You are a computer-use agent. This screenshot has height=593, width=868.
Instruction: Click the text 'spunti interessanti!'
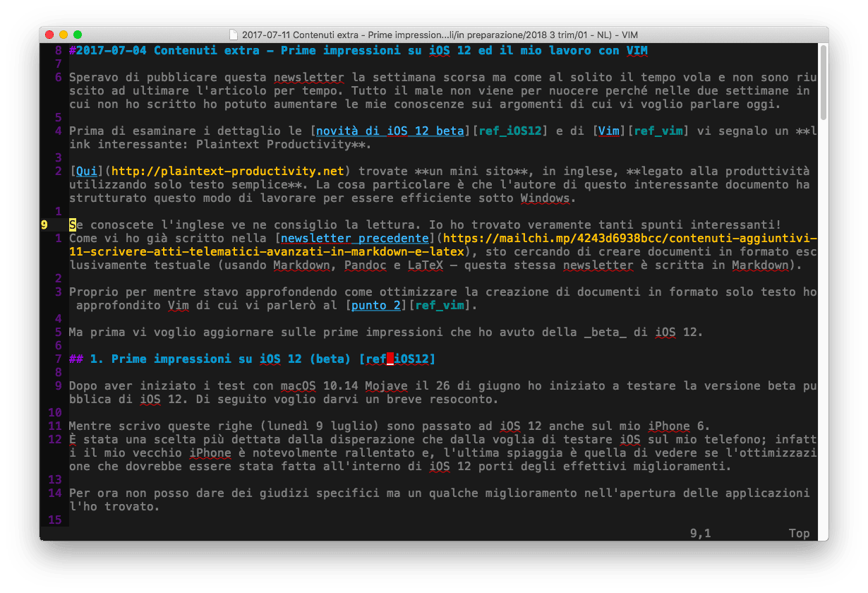[711, 225]
